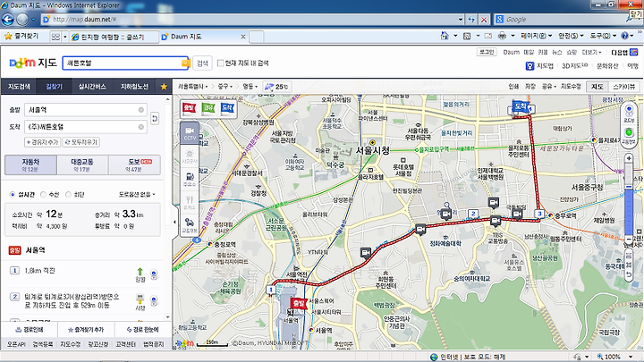Click the map zoom slider handle
This screenshot has width=644, height=362.
pyautogui.click(x=629, y=187)
